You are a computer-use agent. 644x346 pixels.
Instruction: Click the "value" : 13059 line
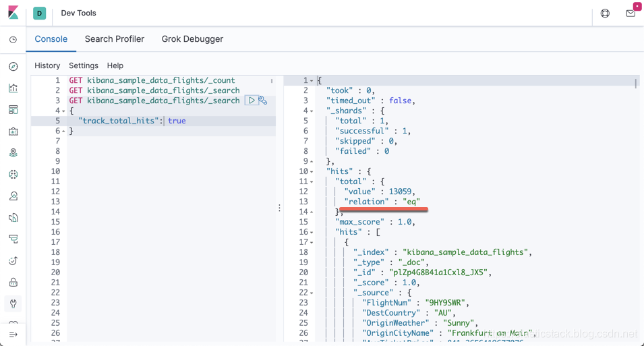pyautogui.click(x=380, y=192)
